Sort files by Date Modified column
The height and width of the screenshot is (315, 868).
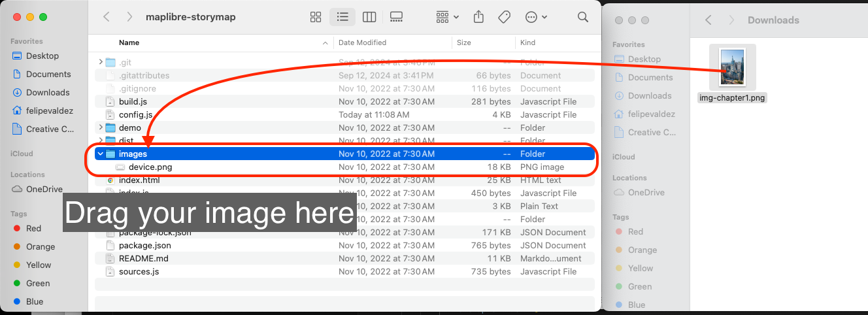pos(362,42)
